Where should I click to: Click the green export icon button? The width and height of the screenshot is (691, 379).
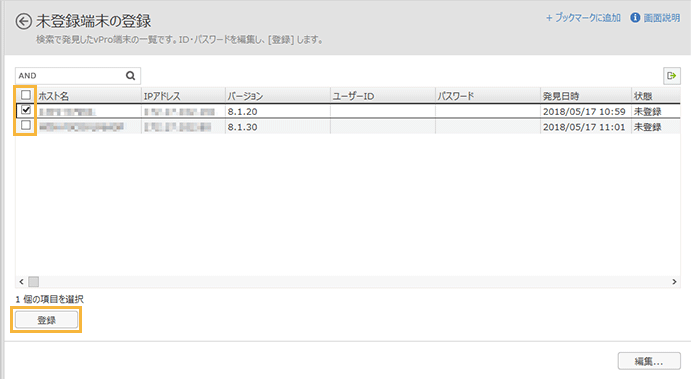tap(672, 76)
